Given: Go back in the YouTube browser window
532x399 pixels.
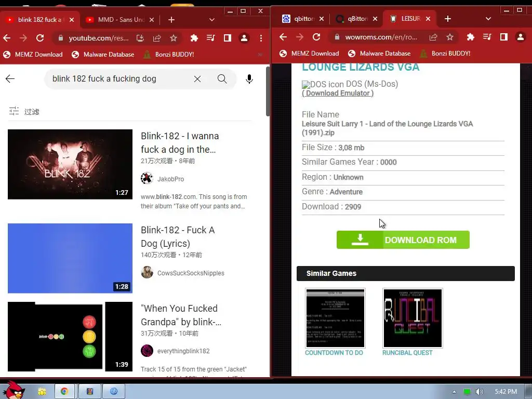Looking at the screenshot, I should click(x=7, y=38).
